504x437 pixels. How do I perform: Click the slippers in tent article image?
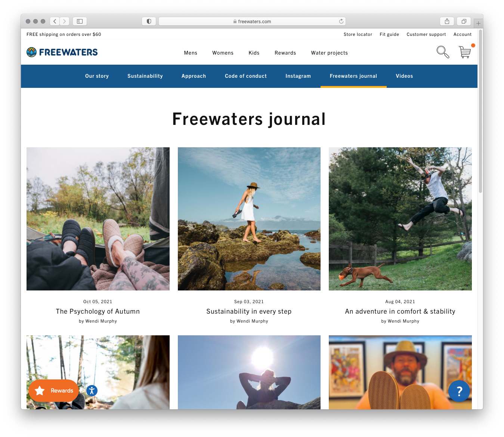pyautogui.click(x=98, y=219)
